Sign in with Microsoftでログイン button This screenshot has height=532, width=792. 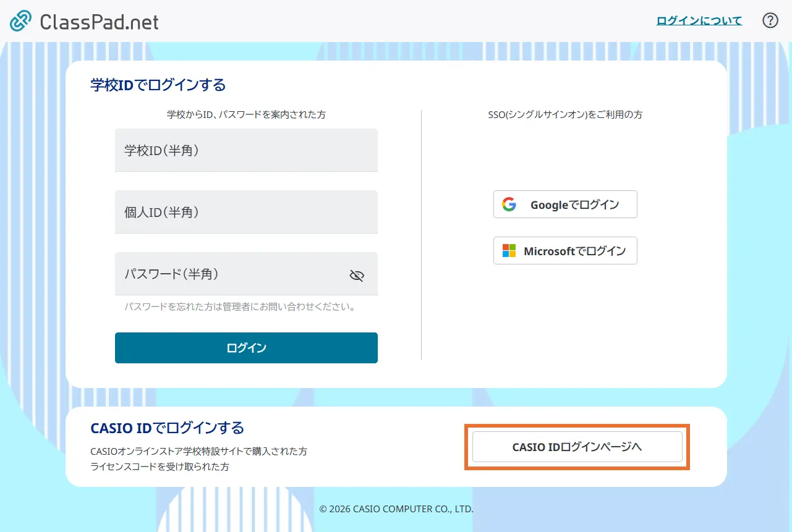[565, 251]
